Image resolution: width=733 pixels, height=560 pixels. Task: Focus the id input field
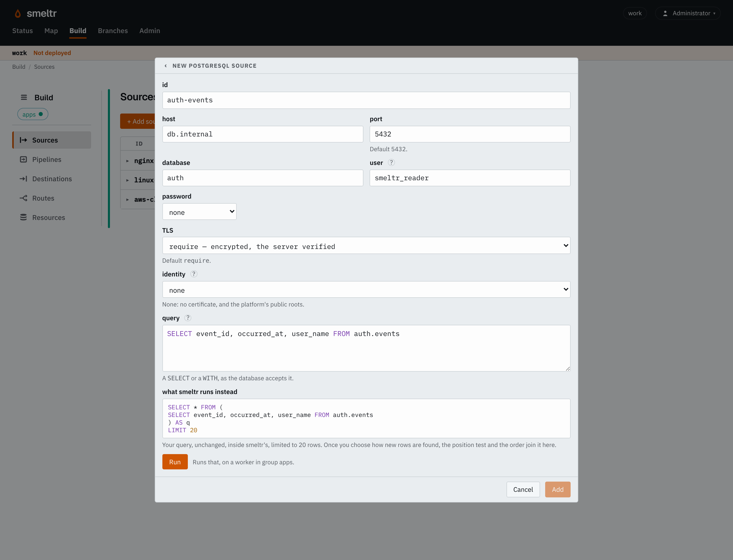[366, 100]
